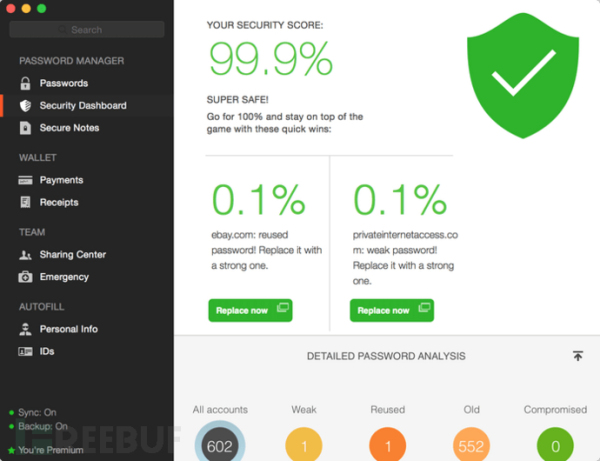This screenshot has height=461, width=600.
Task: Select the Personal Info person icon
Action: pos(25,329)
